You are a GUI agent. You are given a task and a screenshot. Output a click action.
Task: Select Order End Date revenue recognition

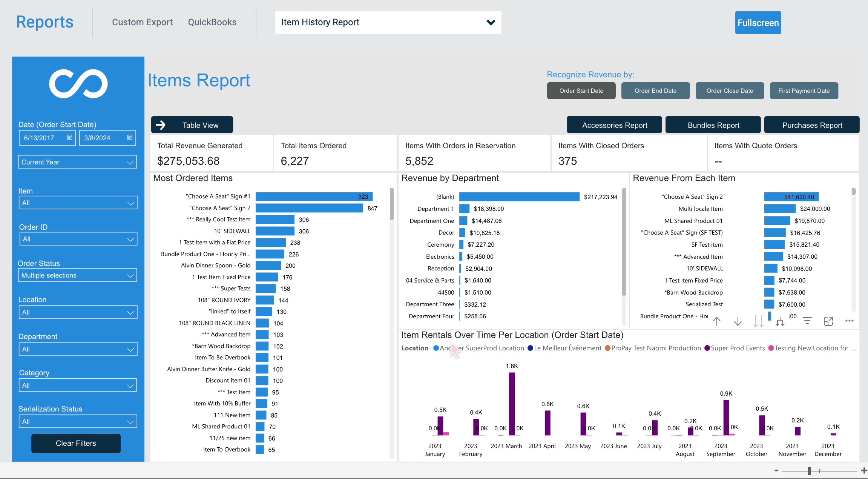coord(656,91)
